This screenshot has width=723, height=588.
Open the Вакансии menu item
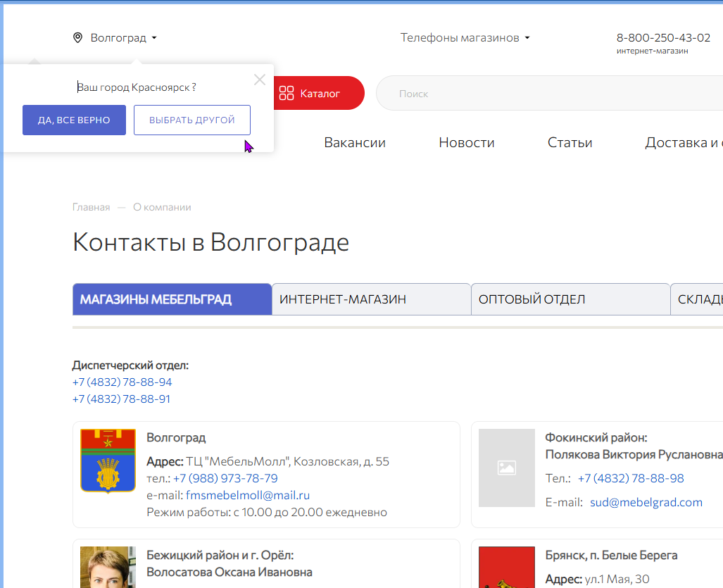coord(355,142)
